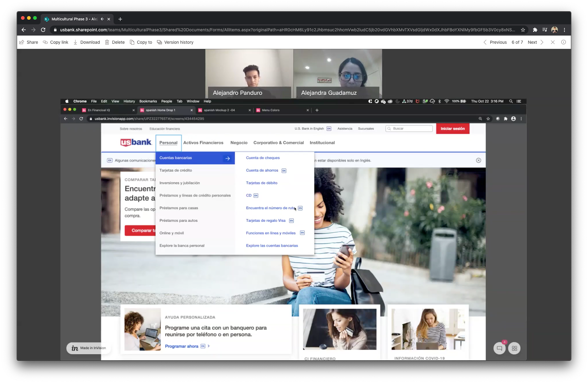Open Explore la banca personal
This screenshot has width=588, height=383.
point(182,246)
